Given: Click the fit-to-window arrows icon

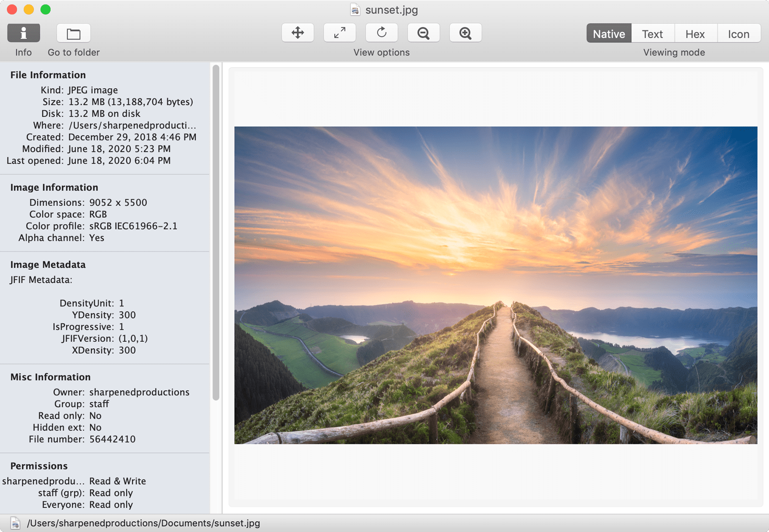Looking at the screenshot, I should (340, 33).
